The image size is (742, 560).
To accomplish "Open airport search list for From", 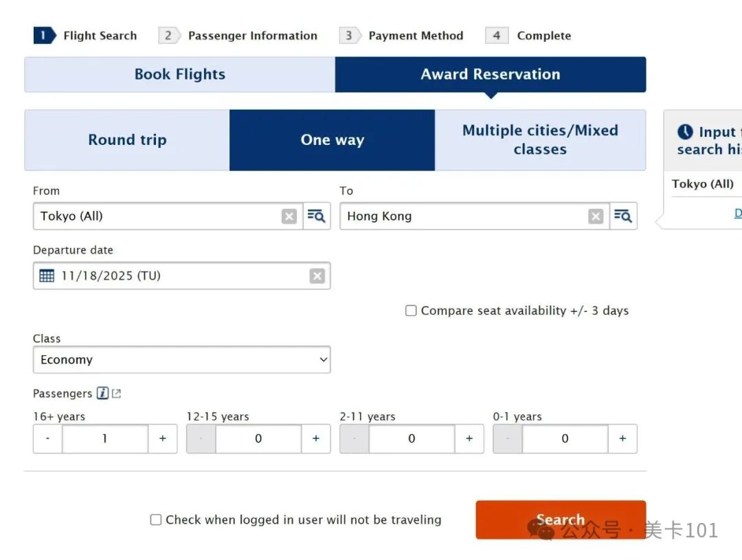I will click(317, 216).
